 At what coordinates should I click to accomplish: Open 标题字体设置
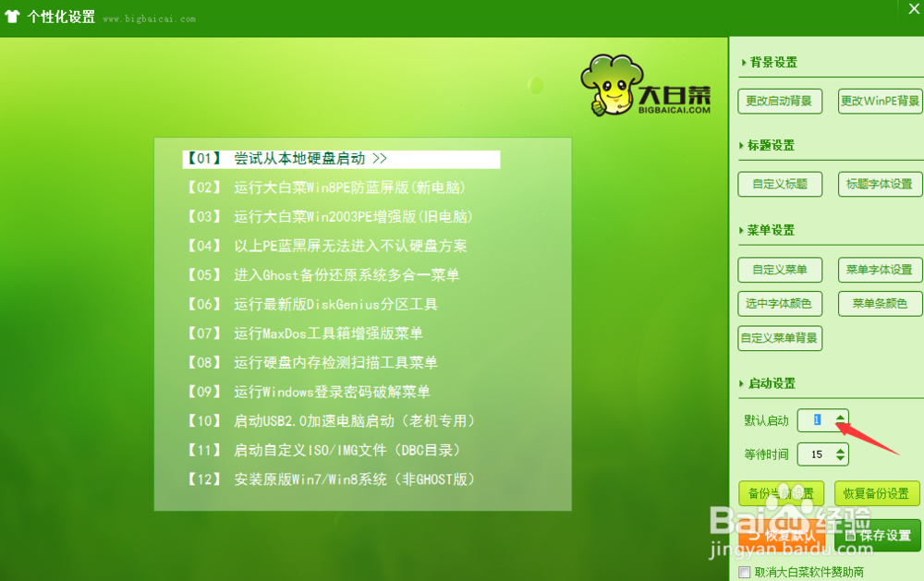[879, 184]
